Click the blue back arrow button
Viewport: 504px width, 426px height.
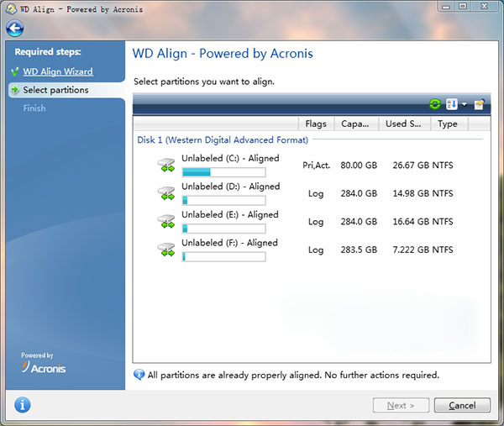tap(14, 28)
